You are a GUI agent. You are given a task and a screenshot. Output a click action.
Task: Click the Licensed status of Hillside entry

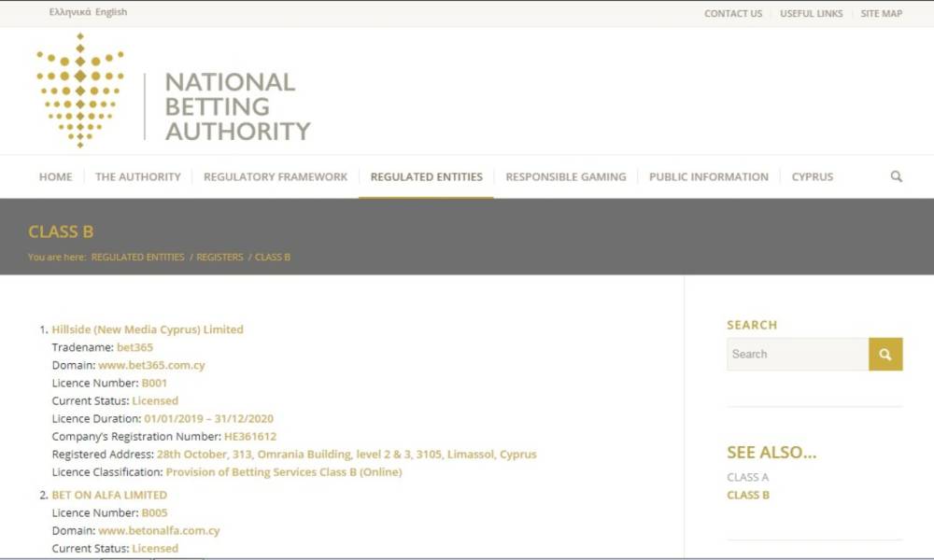[155, 400]
